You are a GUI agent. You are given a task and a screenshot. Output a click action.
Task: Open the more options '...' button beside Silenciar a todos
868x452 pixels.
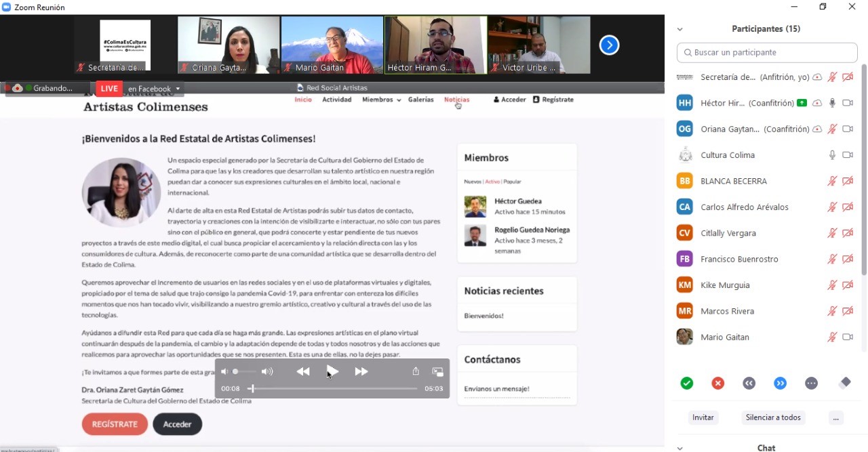[x=835, y=417]
